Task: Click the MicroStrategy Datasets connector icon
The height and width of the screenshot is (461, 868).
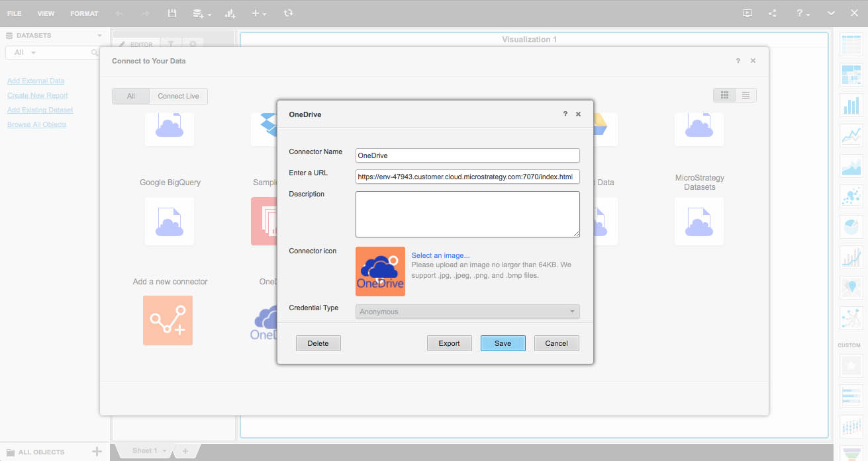Action: 699,222
